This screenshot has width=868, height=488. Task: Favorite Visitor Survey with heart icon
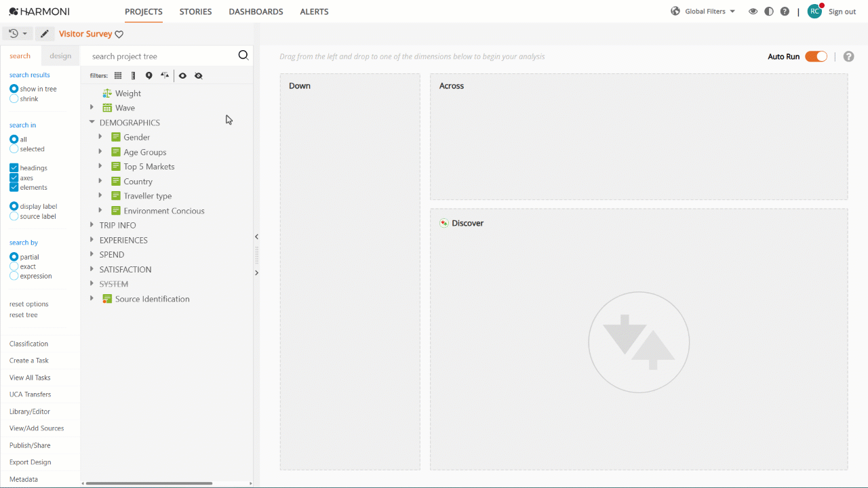pos(119,34)
